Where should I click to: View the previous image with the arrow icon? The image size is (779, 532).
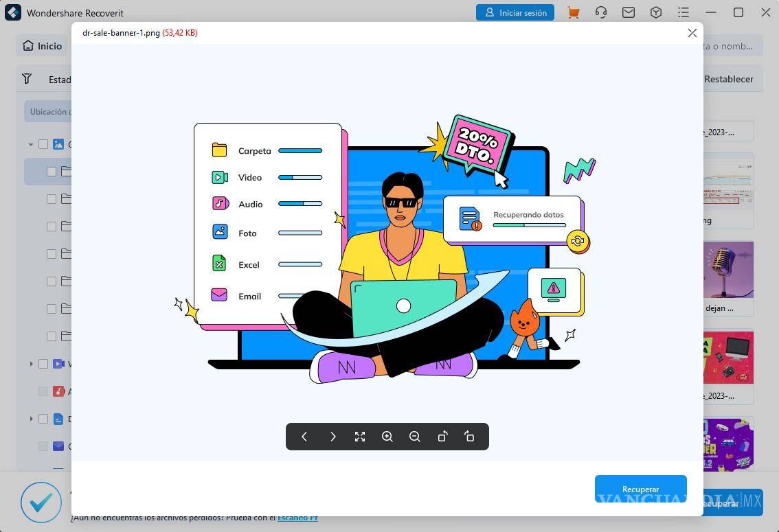(x=304, y=437)
